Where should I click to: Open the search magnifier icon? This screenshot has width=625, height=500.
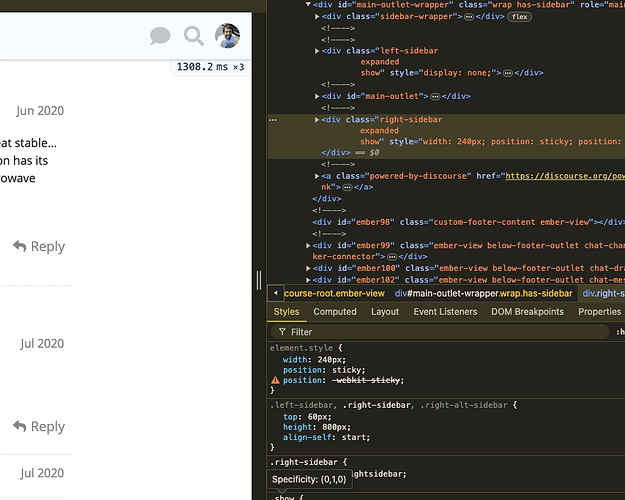click(x=194, y=36)
